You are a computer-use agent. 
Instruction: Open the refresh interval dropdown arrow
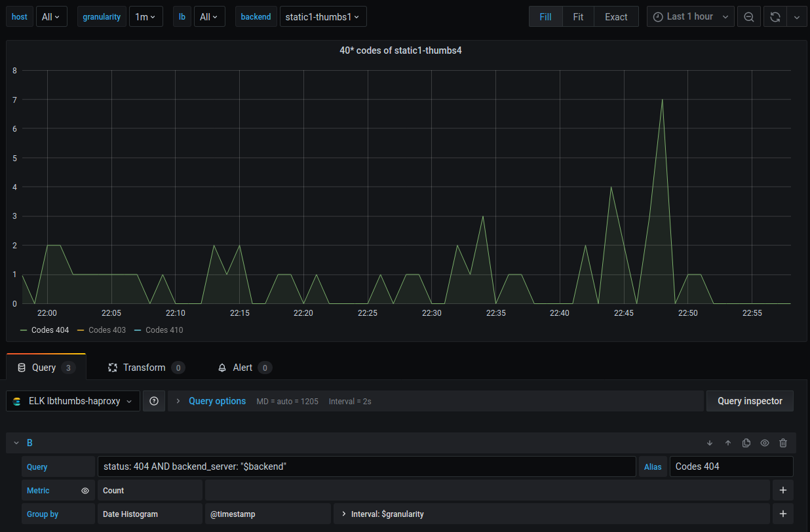pyautogui.click(x=796, y=17)
